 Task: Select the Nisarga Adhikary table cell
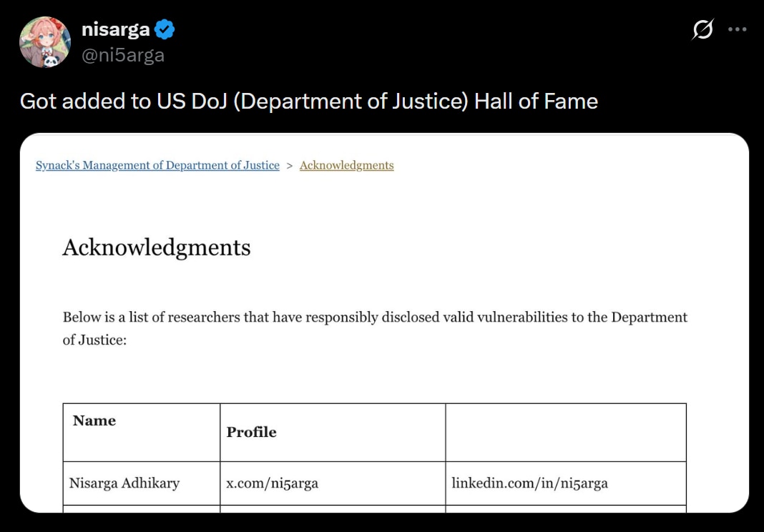[x=142, y=483]
